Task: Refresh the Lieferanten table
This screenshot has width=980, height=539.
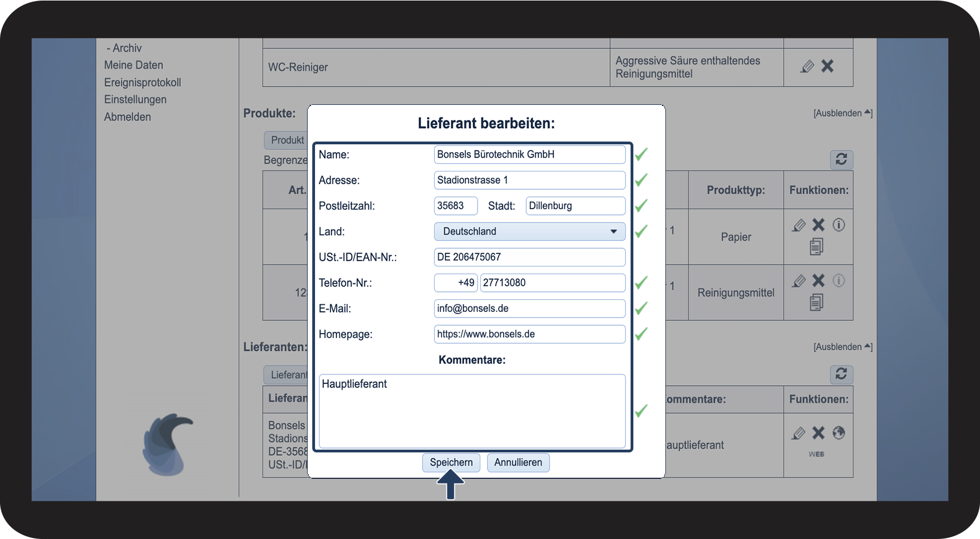Action: 841,374
